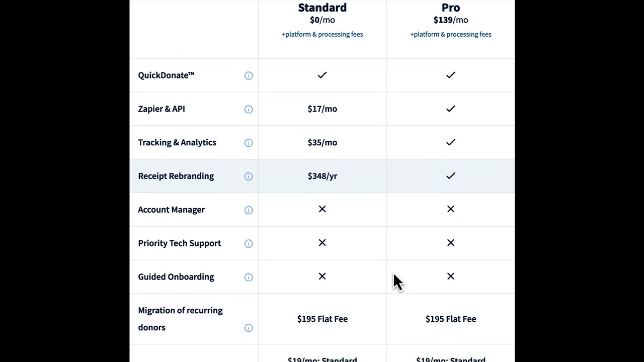The height and width of the screenshot is (362, 644).
Task: Click the Pro Priority Tech Support X
Action: tap(450, 243)
